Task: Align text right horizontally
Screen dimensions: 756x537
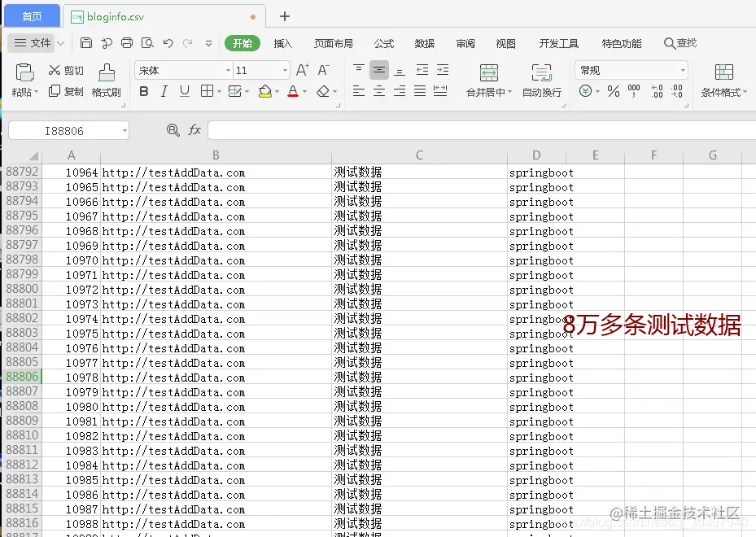Action: [x=400, y=90]
